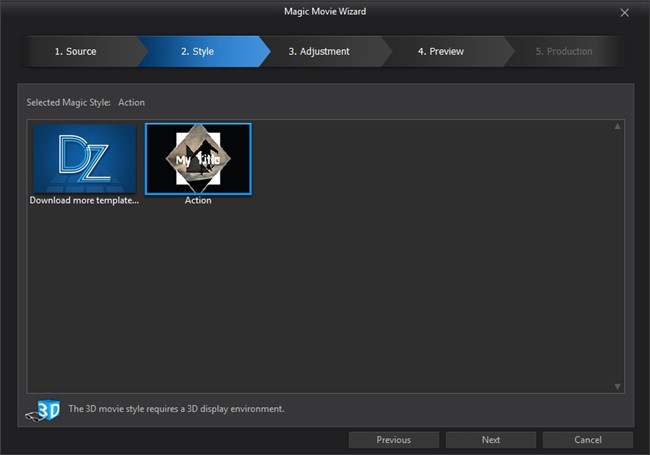This screenshot has width=650, height=455.
Task: Close the Magic Movie Wizard window
Action: coord(624,13)
